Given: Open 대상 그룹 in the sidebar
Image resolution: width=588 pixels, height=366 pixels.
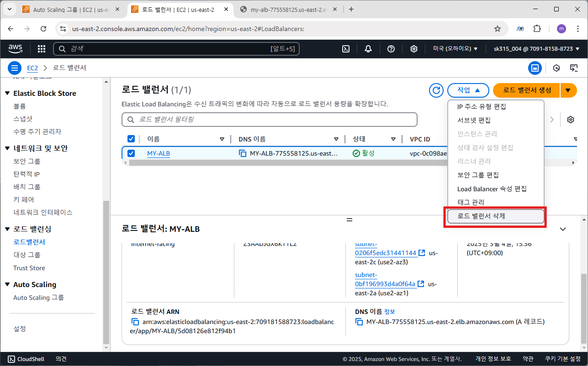Looking at the screenshot, I should (x=27, y=255).
